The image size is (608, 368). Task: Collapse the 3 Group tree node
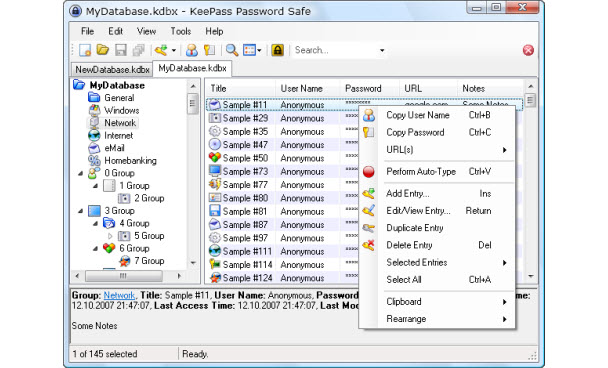coord(81,211)
